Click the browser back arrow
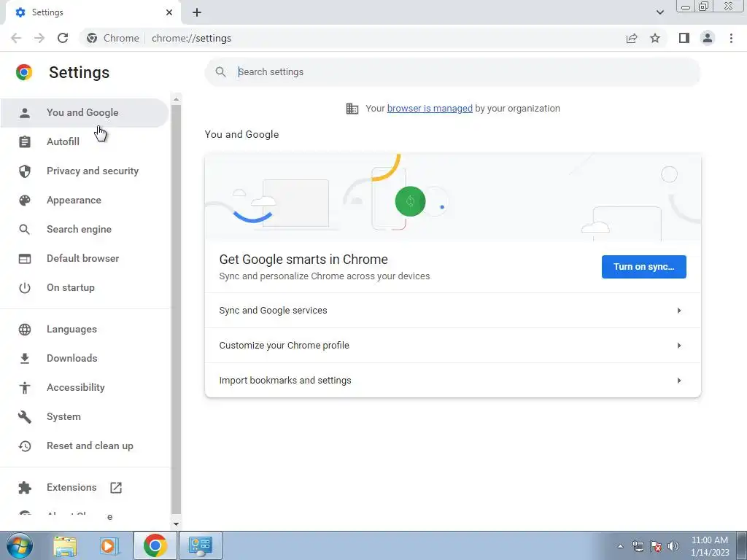This screenshot has height=560, width=747. click(x=16, y=38)
